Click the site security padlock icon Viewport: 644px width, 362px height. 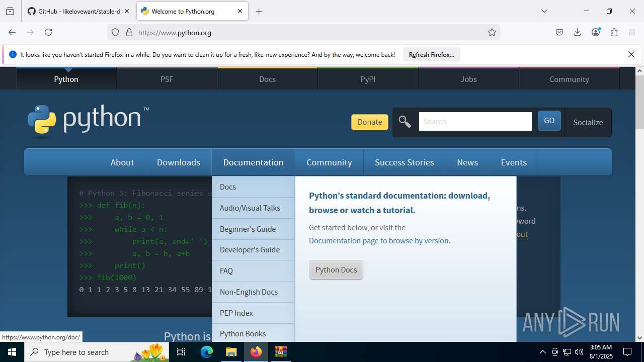click(x=129, y=32)
